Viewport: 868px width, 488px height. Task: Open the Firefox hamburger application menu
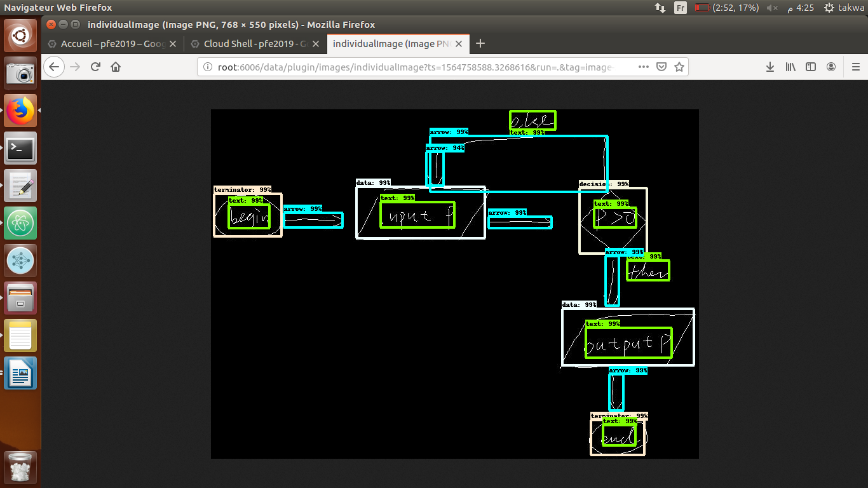pos(855,67)
